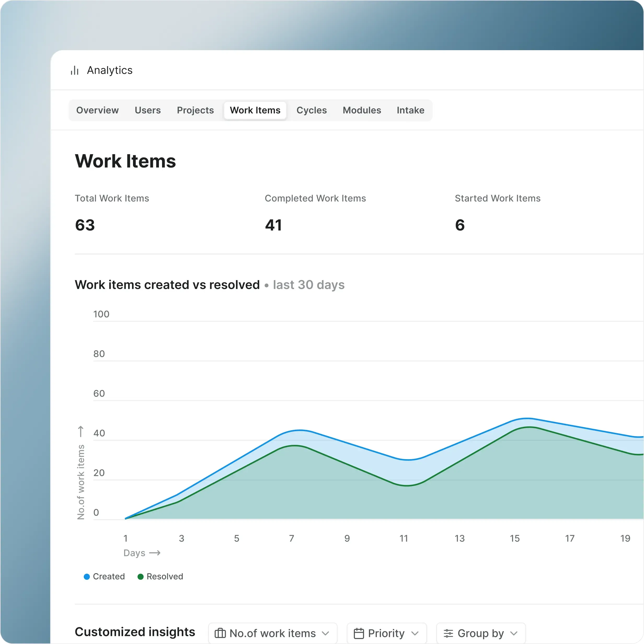Open the Projects tab
The image size is (644, 644).
pos(195,110)
